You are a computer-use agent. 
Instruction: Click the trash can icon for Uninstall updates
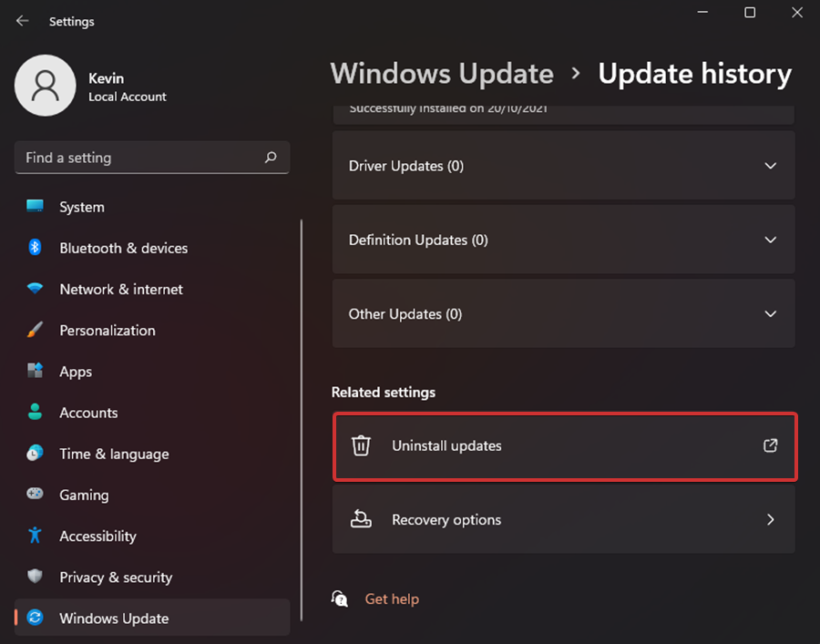click(362, 445)
